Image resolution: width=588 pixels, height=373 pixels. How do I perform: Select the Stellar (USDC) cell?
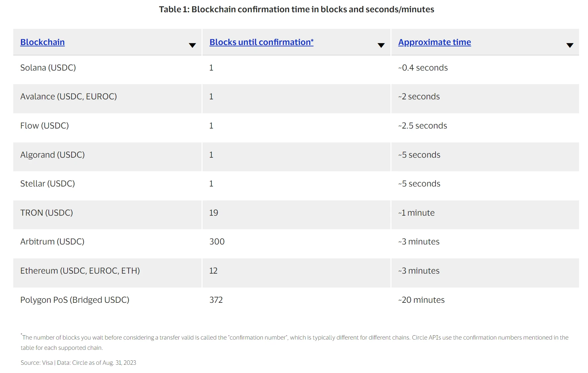[x=47, y=184]
